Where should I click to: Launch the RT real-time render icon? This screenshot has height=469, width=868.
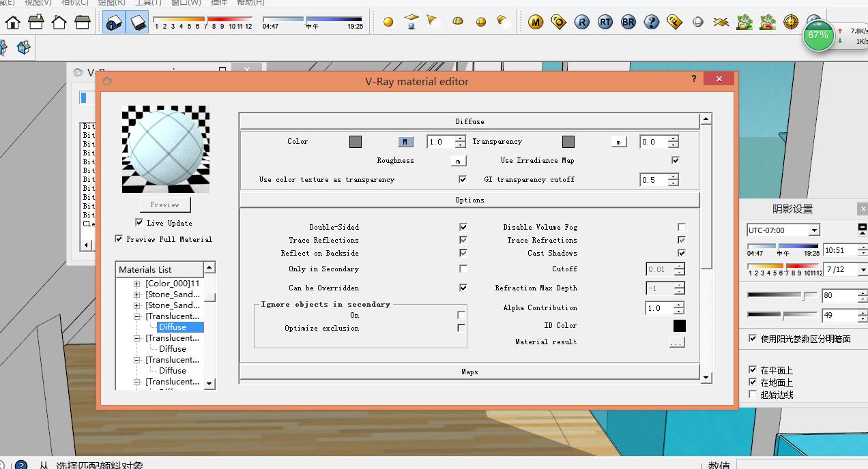coord(605,22)
